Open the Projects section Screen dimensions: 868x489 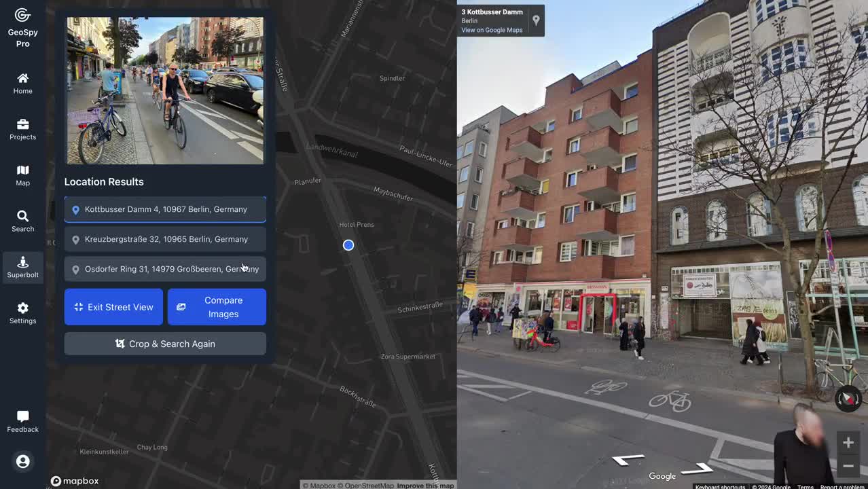[22, 129]
